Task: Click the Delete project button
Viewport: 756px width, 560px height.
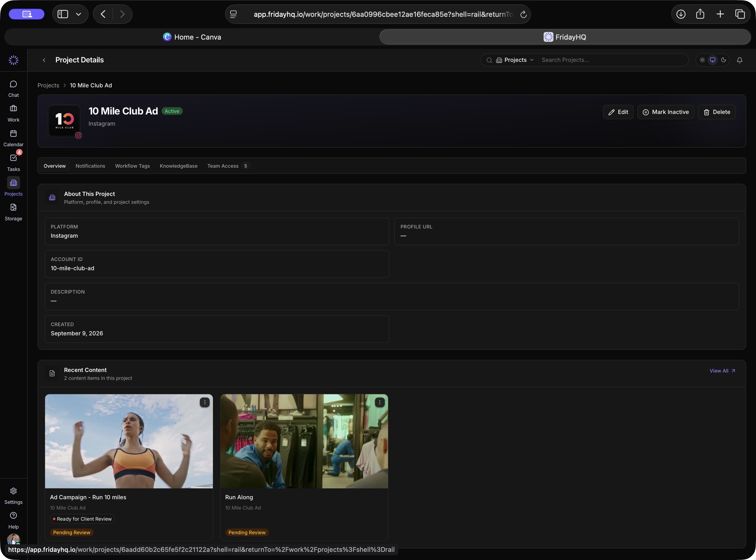Action: (x=717, y=112)
